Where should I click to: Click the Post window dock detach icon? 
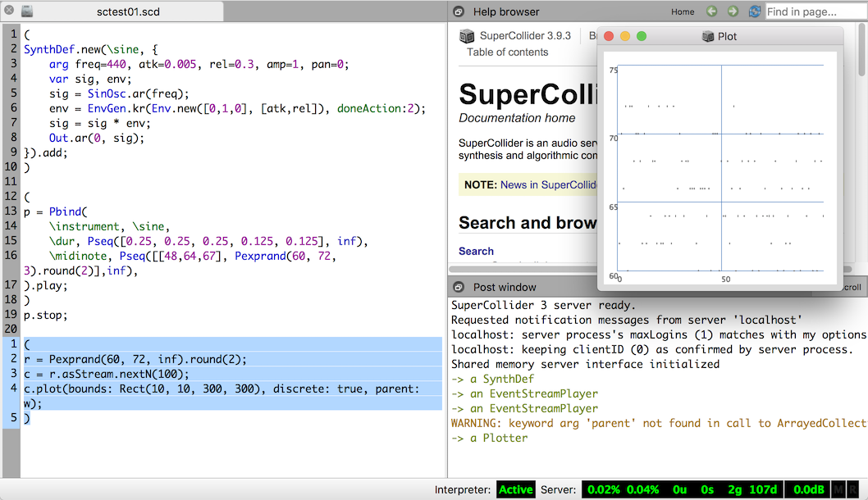point(459,287)
